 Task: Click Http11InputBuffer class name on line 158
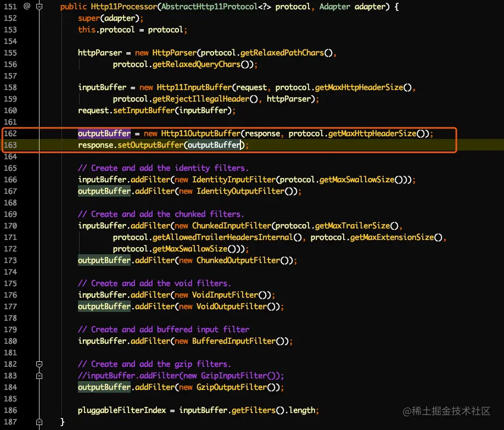tap(194, 87)
